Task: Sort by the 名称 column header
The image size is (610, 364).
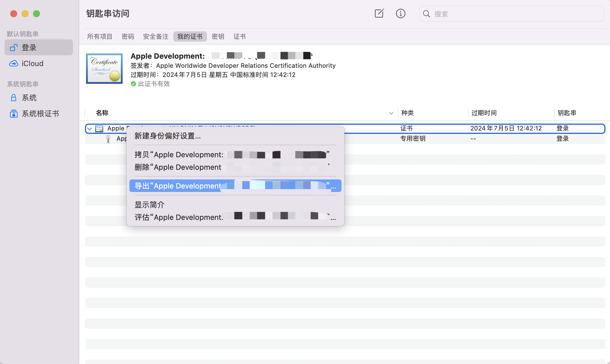Action: 102,113
